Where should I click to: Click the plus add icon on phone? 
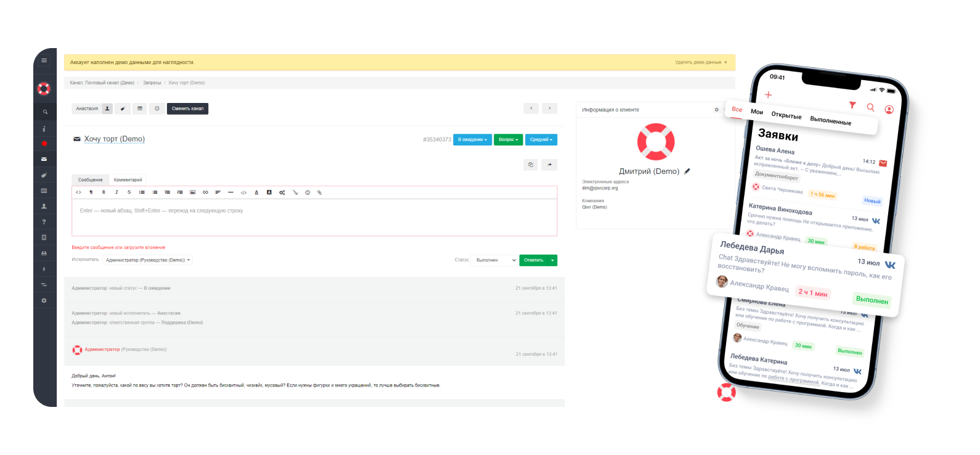pyautogui.click(x=769, y=95)
